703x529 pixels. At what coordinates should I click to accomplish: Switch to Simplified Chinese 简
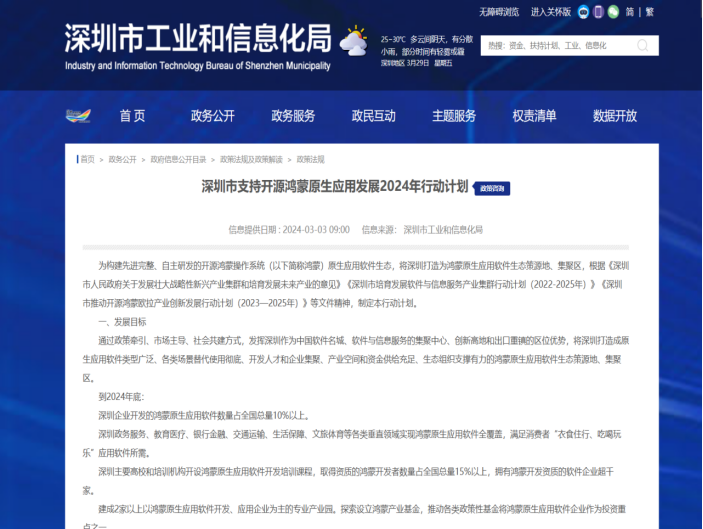[x=630, y=12]
